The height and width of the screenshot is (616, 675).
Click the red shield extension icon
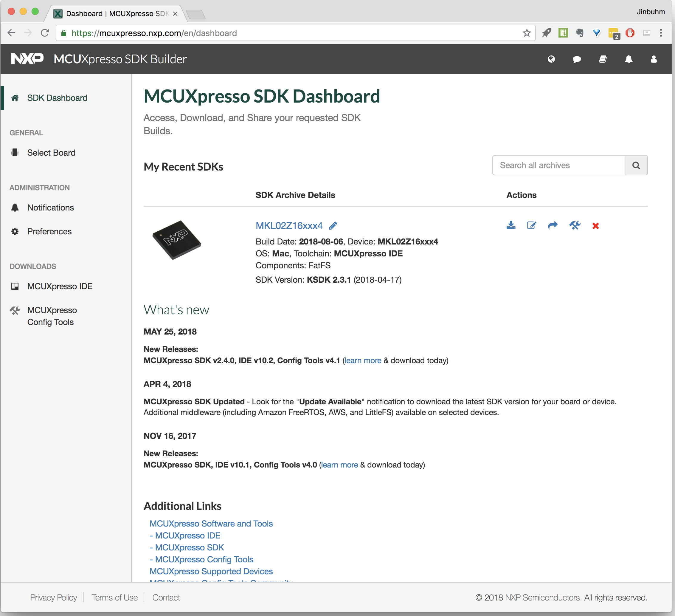point(630,33)
